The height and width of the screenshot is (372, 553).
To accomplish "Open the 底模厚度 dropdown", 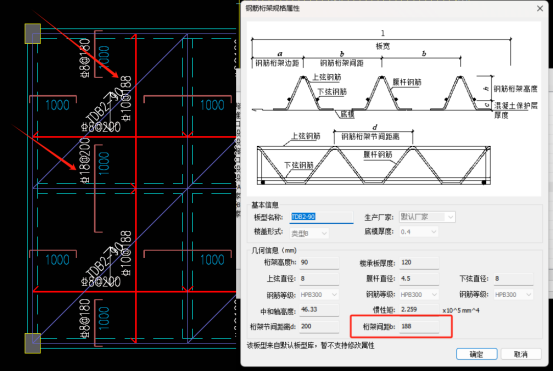I will tap(419, 232).
